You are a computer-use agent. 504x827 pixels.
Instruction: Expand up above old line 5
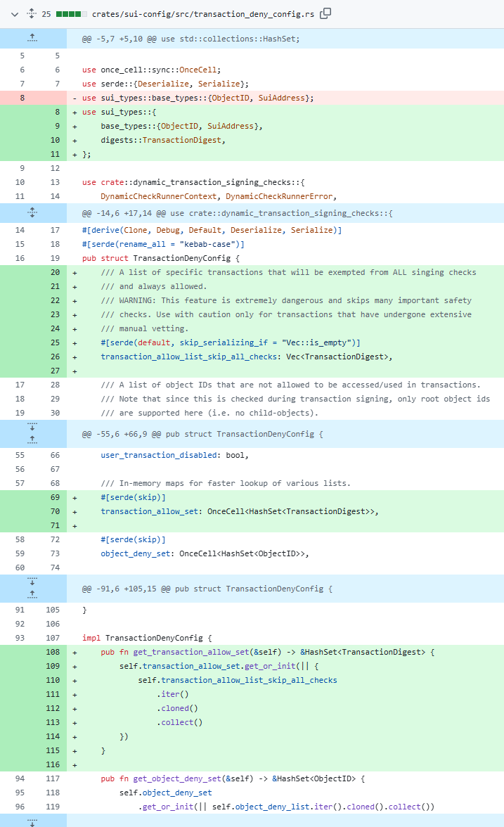33,39
